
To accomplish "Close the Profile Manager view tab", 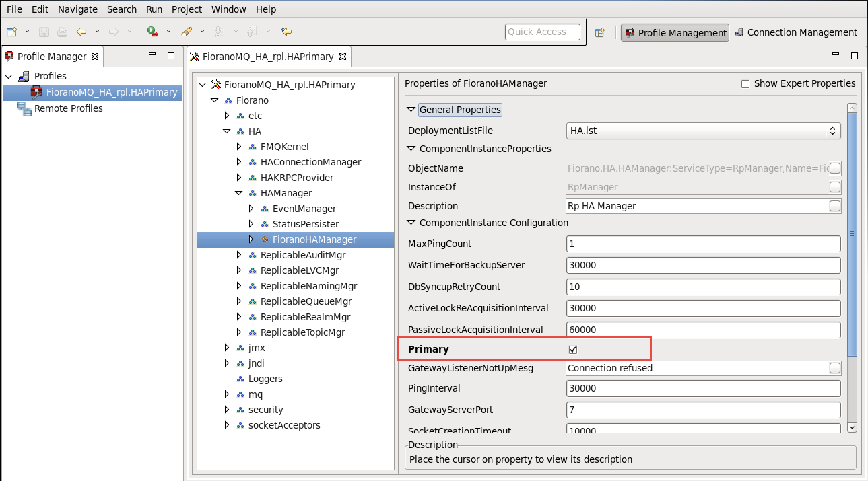I will pyautogui.click(x=95, y=57).
